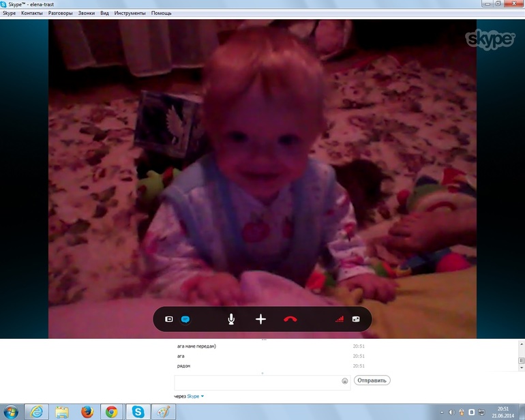Image resolution: width=525 pixels, height=420 pixels.
Task: Switch video to full screen mode
Action: [x=355, y=319]
